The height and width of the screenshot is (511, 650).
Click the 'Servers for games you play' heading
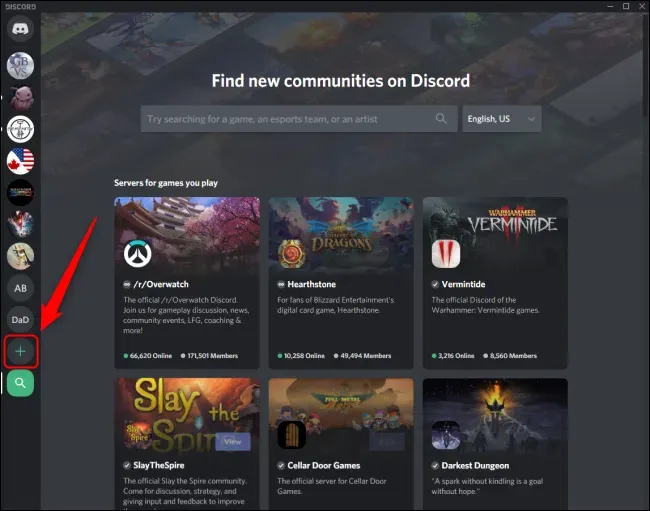[166, 183]
